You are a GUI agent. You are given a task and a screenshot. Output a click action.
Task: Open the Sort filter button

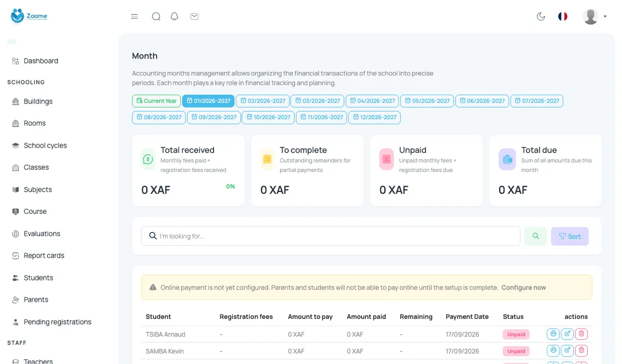pyautogui.click(x=570, y=236)
